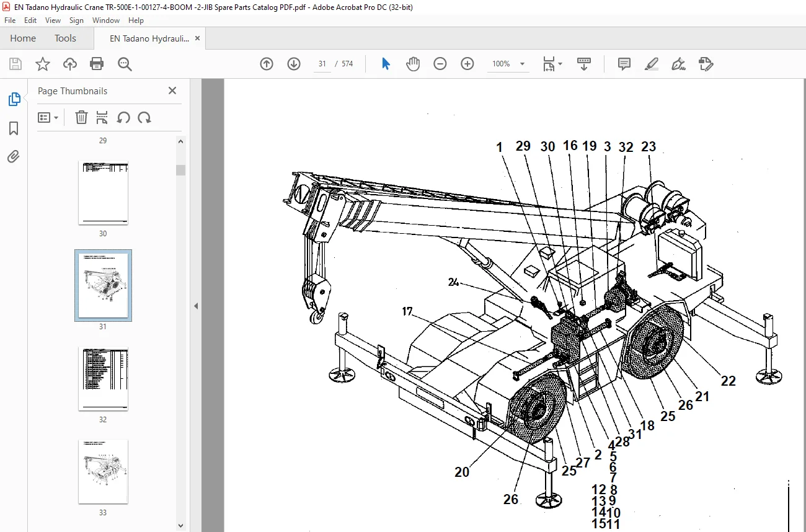Viewport: 806px width, 532px height.
Task: Click the total page count 574
Action: pos(347,64)
